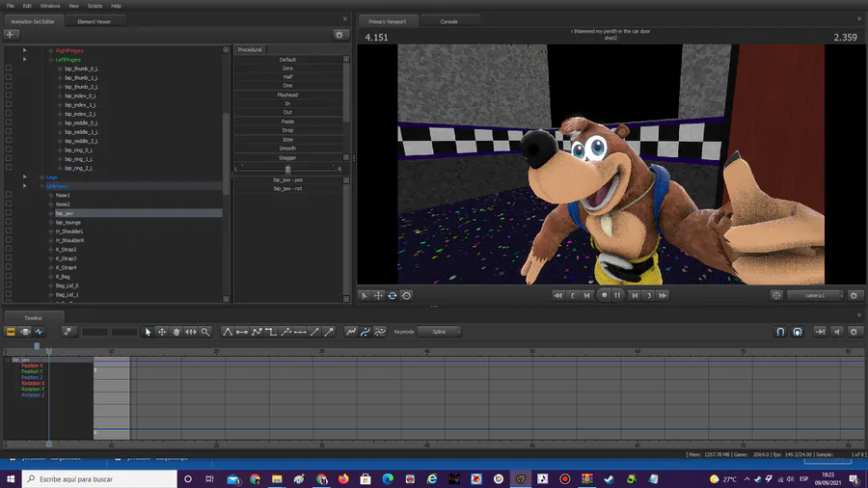This screenshot has width=868, height=488.
Task: Apply the diagonal line with endpoint tangent
Action: (x=329, y=332)
